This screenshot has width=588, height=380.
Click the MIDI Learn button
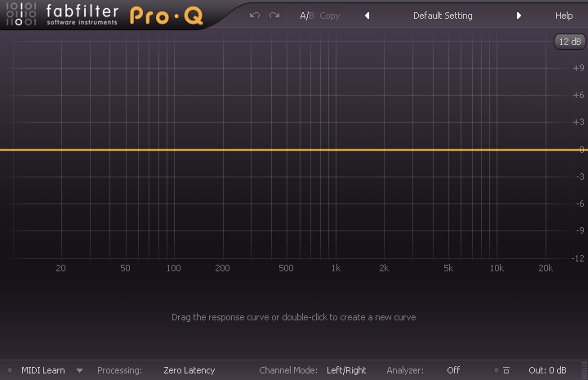42,370
